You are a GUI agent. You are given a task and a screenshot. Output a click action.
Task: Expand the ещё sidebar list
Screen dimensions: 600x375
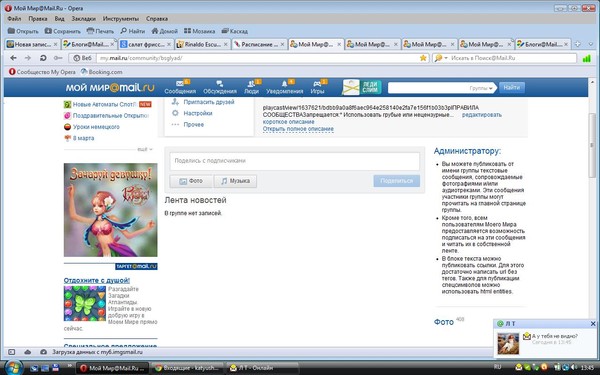tap(145, 149)
